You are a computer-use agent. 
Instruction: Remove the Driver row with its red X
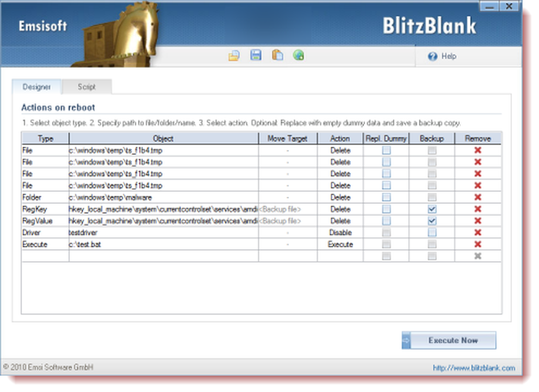pos(478,232)
